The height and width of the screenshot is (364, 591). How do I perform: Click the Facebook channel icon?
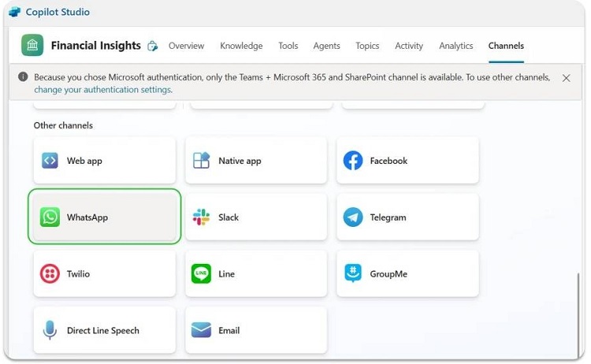click(353, 161)
